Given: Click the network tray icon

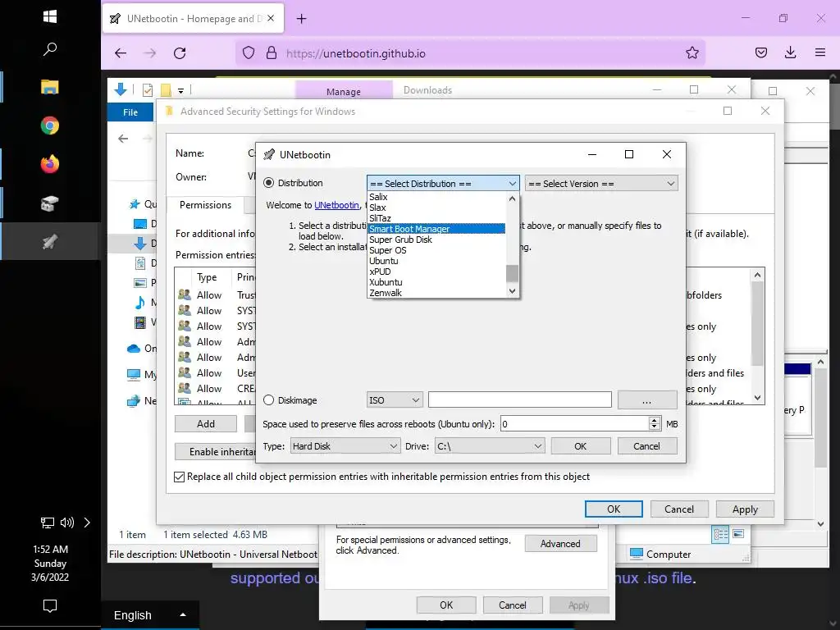Looking at the screenshot, I should [48, 523].
